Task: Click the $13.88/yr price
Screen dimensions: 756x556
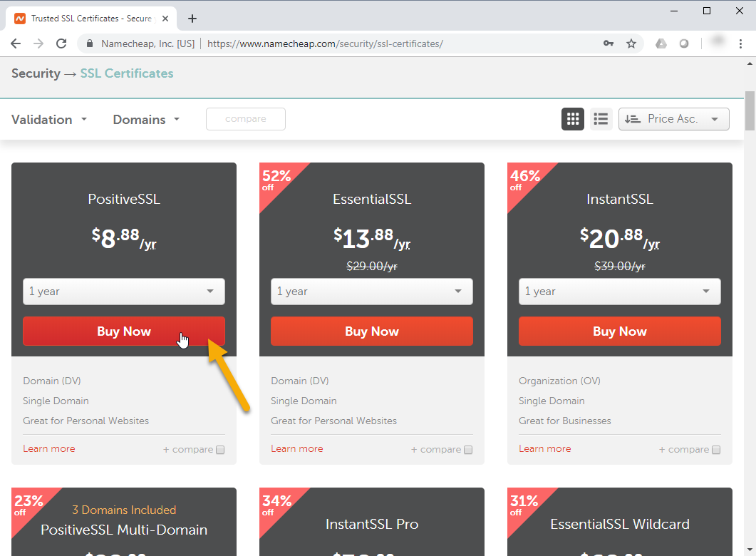Action: pos(372,239)
